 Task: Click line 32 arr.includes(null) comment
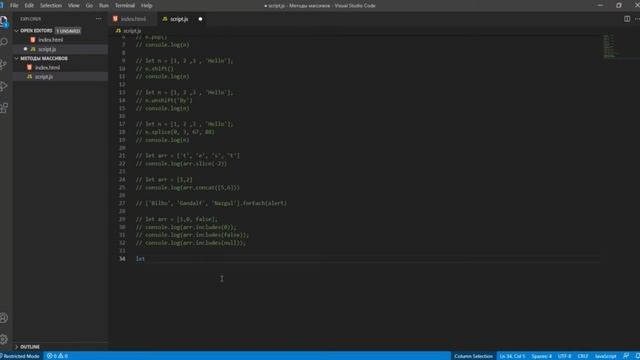[x=191, y=243]
